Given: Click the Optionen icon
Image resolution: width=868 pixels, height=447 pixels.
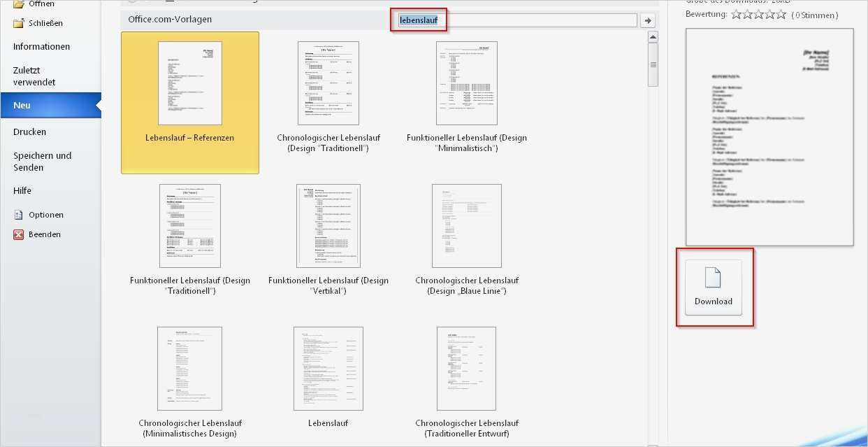Looking at the screenshot, I should (18, 214).
